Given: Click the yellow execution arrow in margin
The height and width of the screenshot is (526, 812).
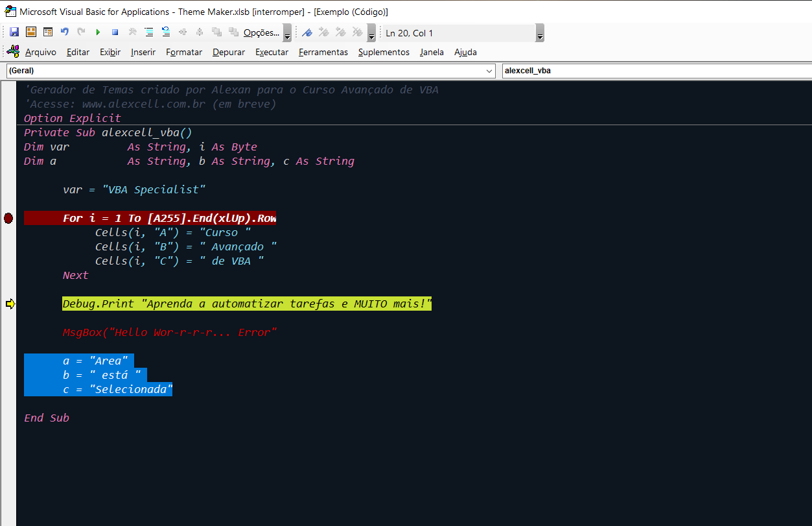Looking at the screenshot, I should tap(10, 304).
